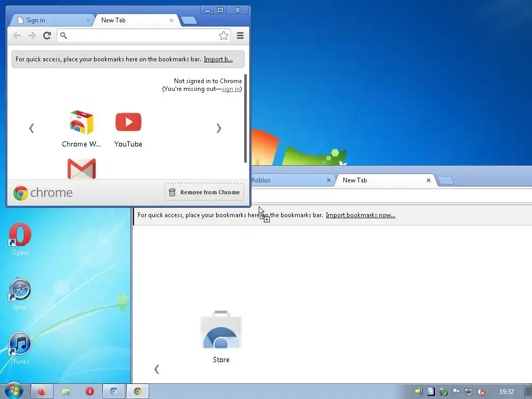The width and height of the screenshot is (532, 399).
Task: Open a new tab in small Chrome window
Action: tap(189, 20)
